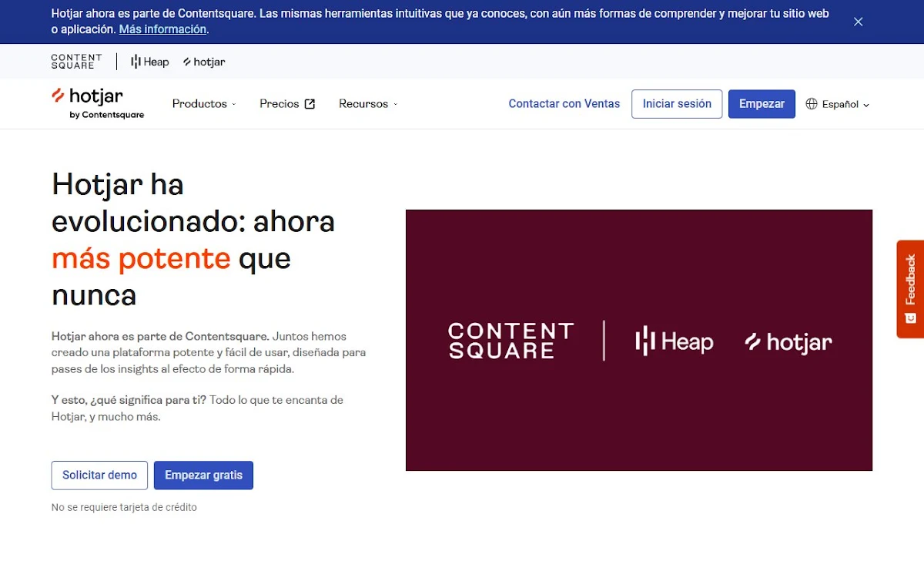The image size is (924, 578).
Task: Click the Iniciar sesión button
Action: pyautogui.click(x=677, y=104)
